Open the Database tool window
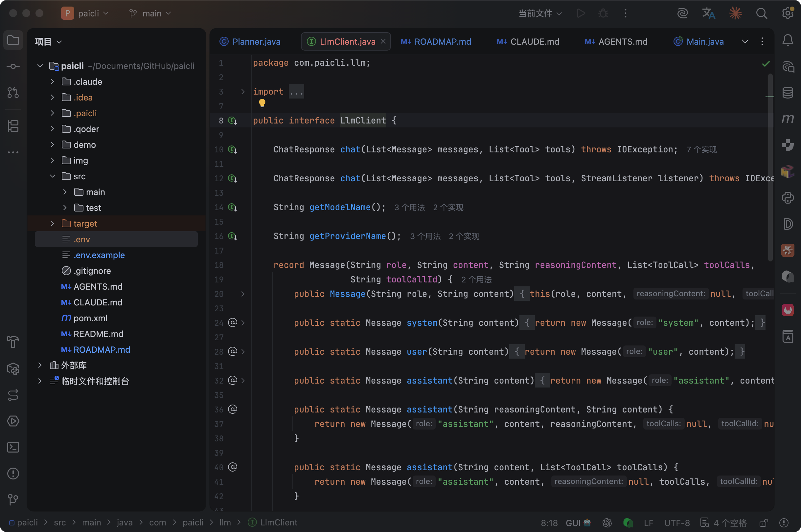This screenshot has width=801, height=532. (x=788, y=93)
